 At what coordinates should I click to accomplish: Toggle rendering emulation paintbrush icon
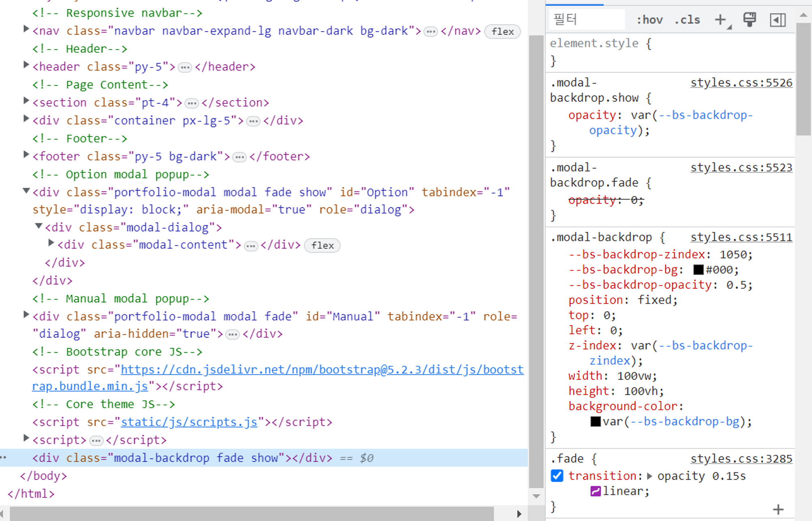[749, 20]
